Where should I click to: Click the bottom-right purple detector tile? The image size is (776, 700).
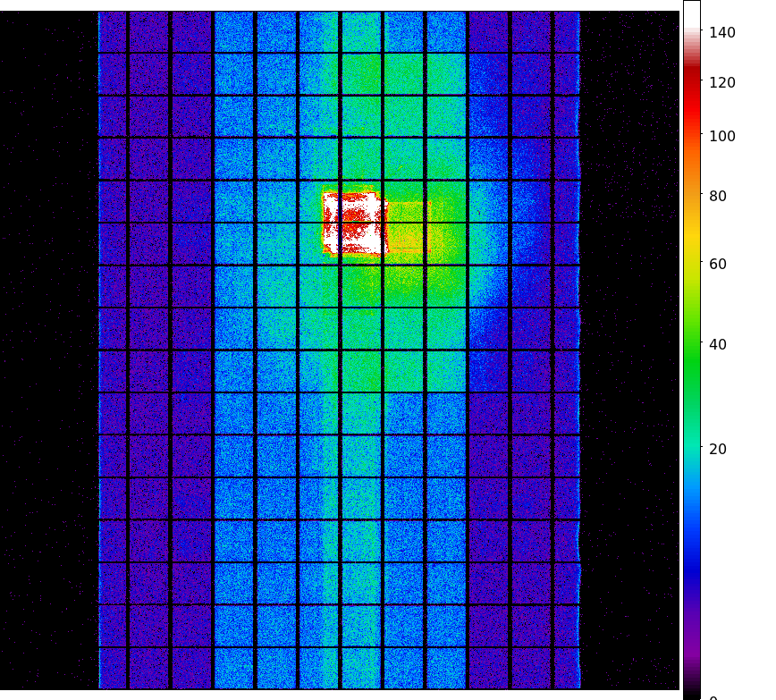click(x=566, y=668)
